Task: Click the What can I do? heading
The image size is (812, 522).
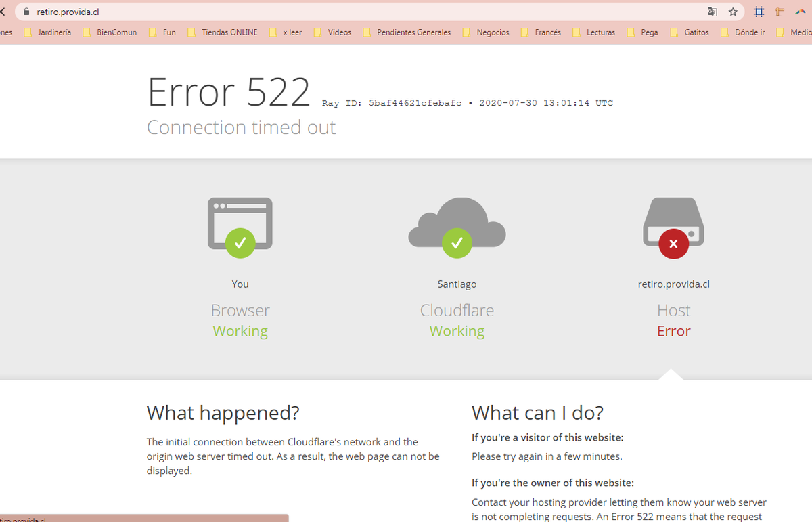Action: click(537, 412)
